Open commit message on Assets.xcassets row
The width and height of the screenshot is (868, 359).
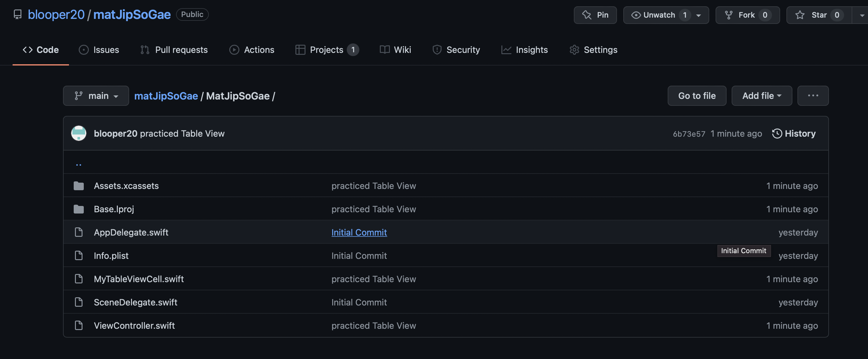(x=373, y=186)
